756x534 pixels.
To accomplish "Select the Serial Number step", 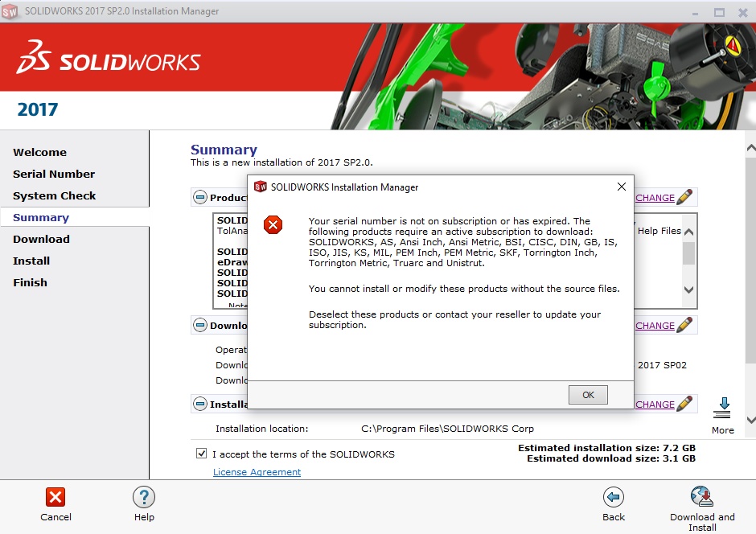I will tap(54, 174).
